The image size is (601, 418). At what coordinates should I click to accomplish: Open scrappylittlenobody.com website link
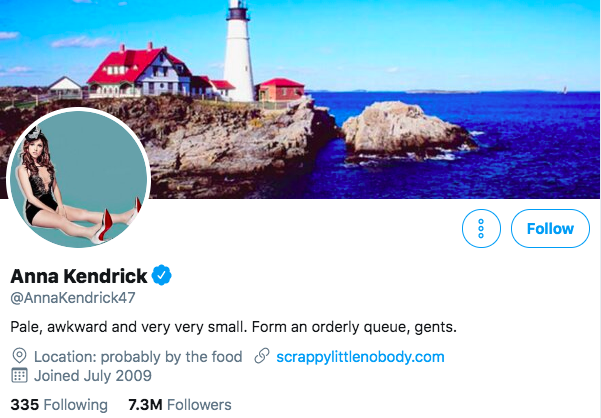point(360,356)
